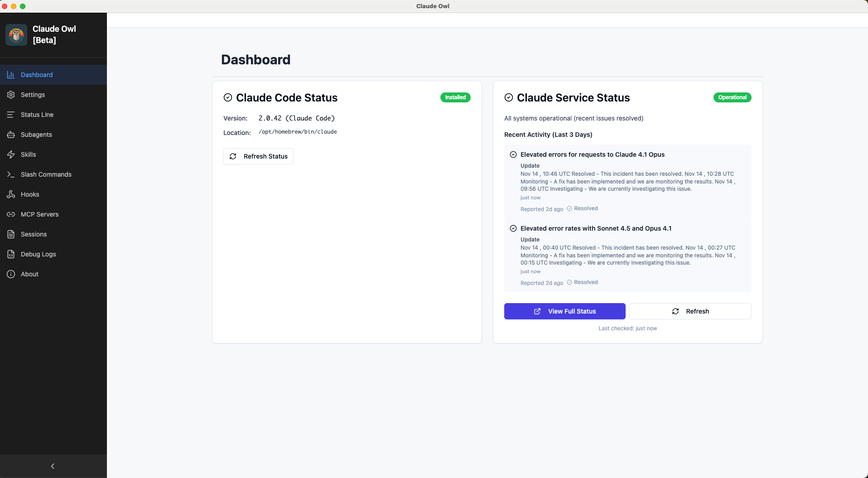Click the Claude Owl logo in the sidebar
Screen dimensions: 868x478
point(16,35)
